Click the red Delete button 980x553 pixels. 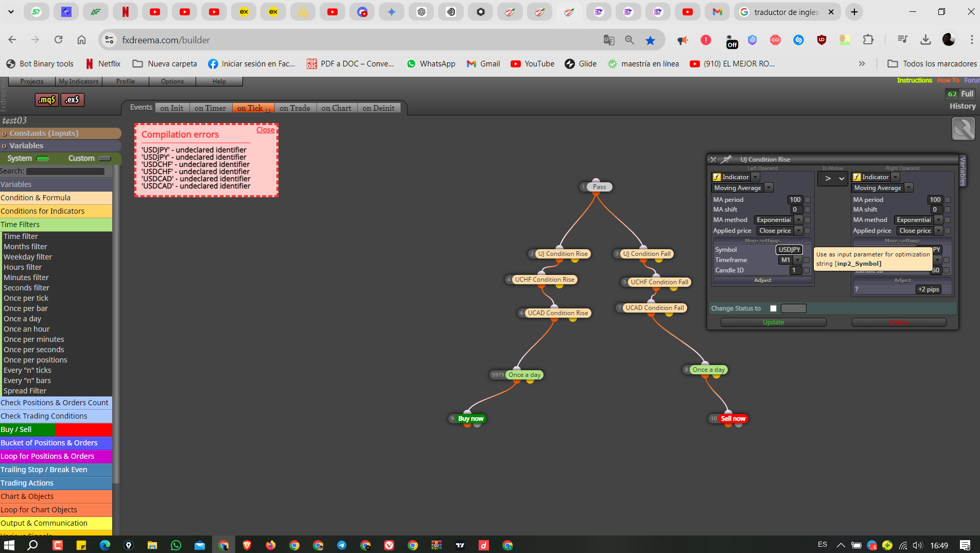899,322
